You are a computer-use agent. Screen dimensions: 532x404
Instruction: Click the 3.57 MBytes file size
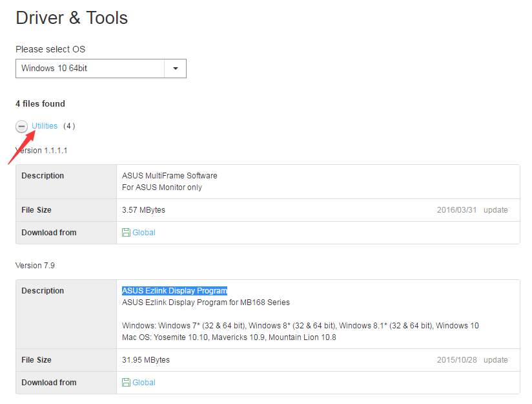[143, 210]
